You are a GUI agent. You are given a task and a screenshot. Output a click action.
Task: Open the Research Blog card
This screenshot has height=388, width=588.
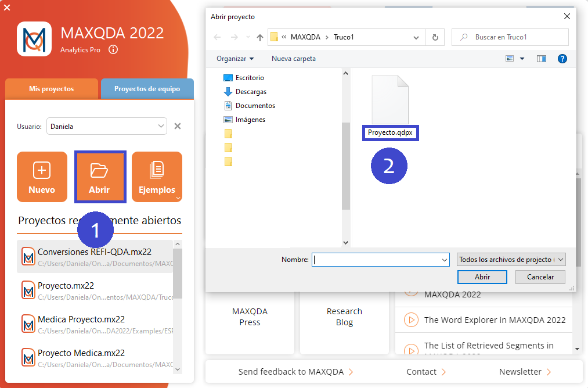(344, 323)
